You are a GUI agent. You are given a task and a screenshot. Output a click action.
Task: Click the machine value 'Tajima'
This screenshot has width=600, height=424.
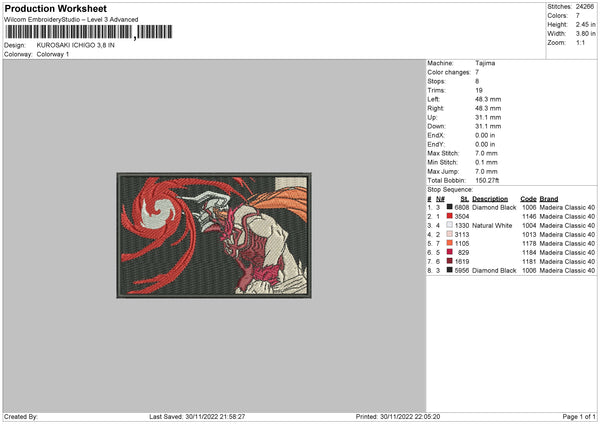point(485,63)
